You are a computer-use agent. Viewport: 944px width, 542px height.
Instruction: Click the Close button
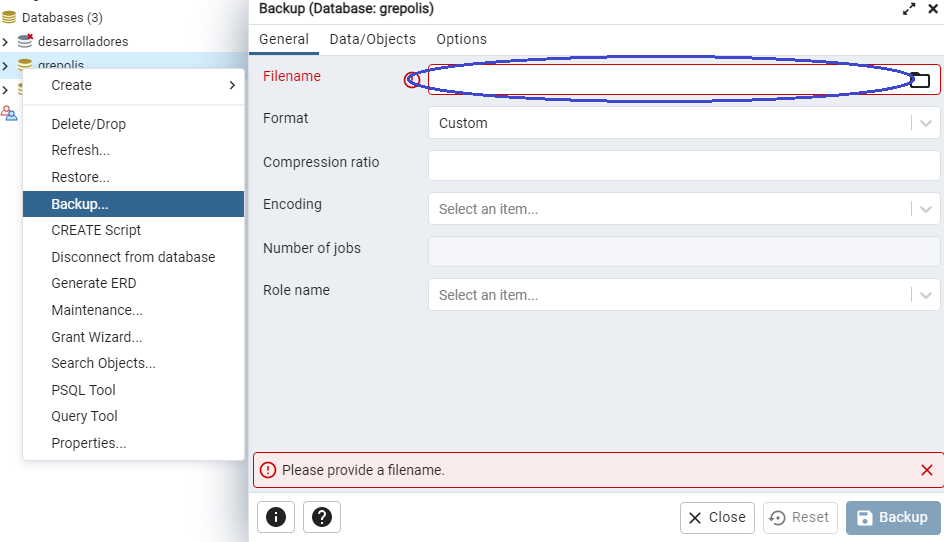(x=717, y=517)
